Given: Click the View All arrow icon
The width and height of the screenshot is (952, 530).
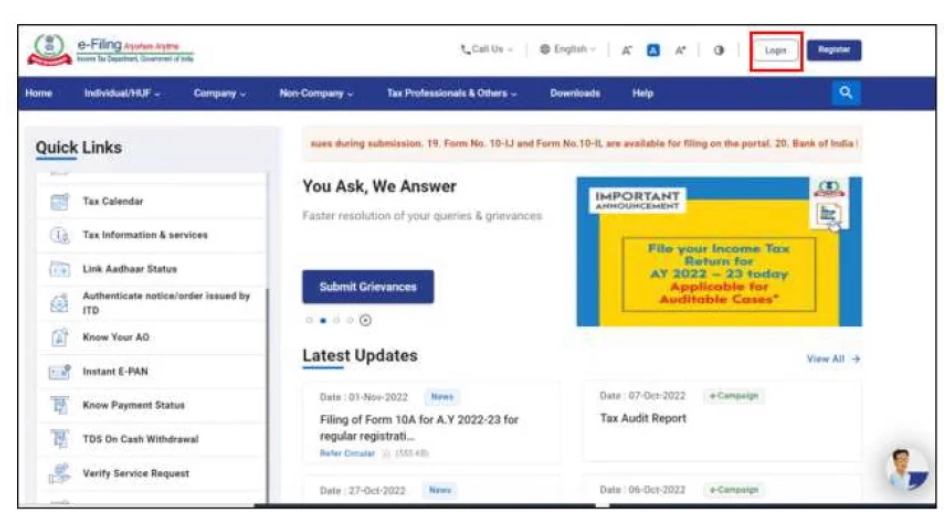Looking at the screenshot, I should (x=855, y=359).
